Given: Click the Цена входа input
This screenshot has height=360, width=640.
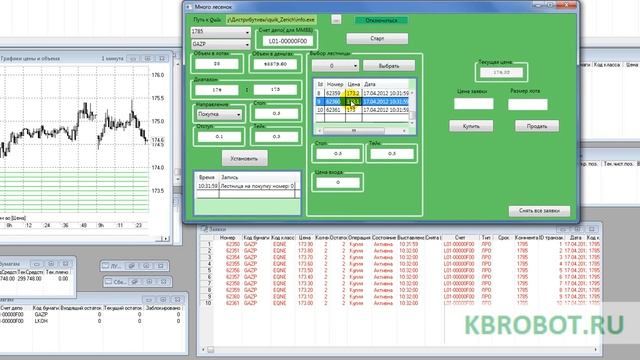Looking at the screenshot, I should 338,182.
